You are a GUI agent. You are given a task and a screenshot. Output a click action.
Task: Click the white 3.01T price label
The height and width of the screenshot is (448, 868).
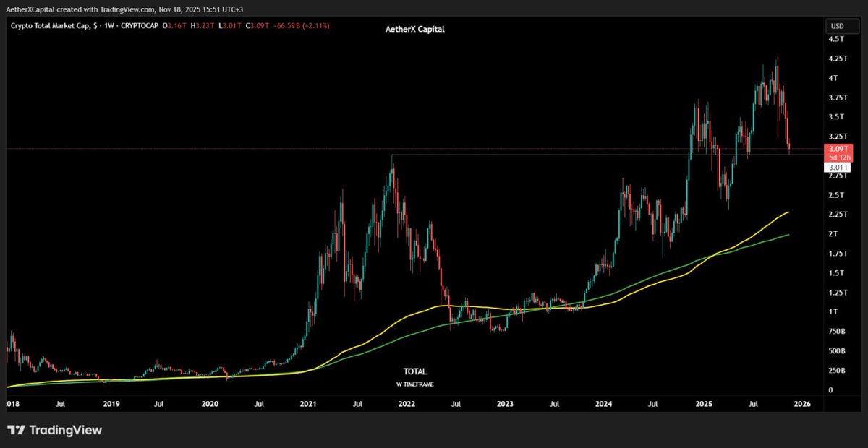coord(838,167)
